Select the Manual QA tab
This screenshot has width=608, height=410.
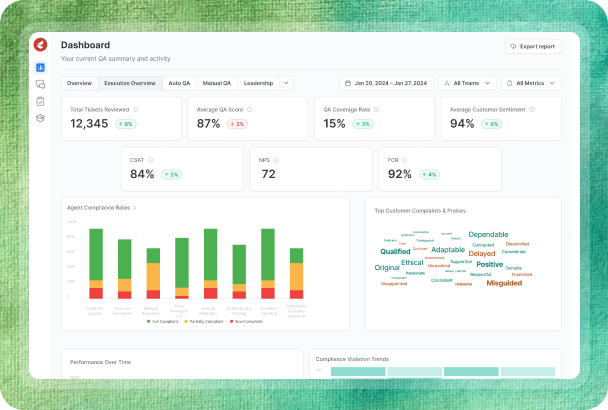(x=216, y=83)
